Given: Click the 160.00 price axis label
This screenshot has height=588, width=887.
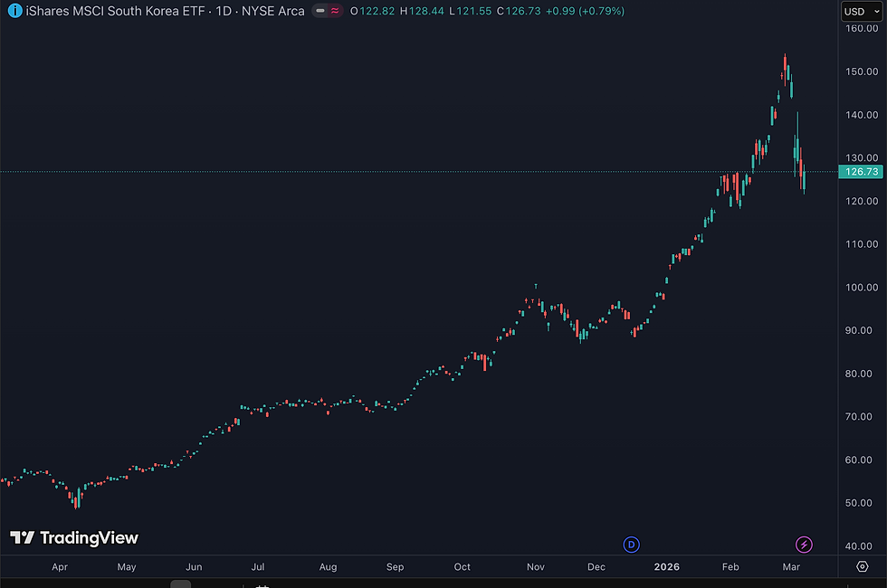Looking at the screenshot, I should [x=862, y=28].
